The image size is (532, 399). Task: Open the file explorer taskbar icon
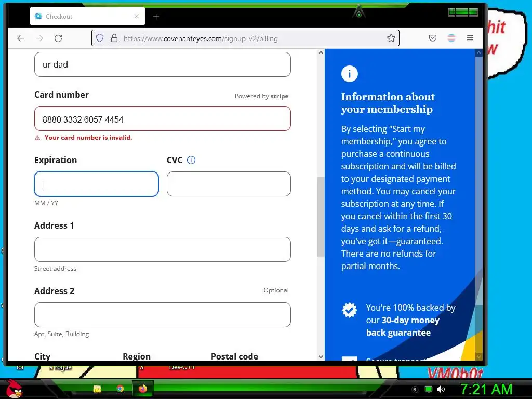pos(97,389)
